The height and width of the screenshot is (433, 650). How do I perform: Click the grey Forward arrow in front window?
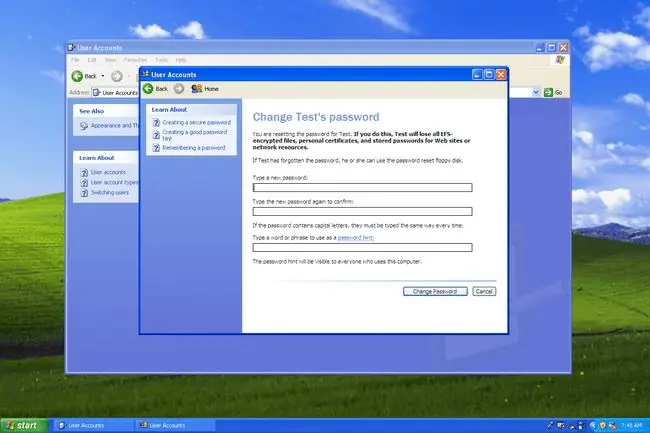coord(179,88)
